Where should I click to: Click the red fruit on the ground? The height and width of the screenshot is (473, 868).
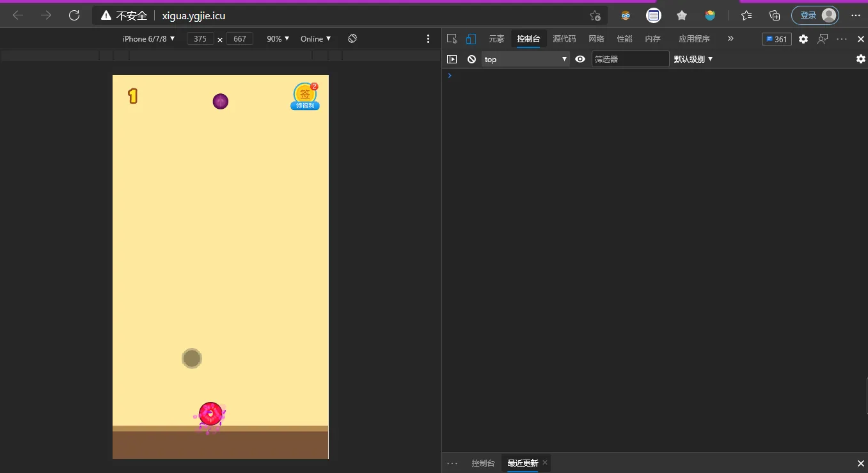click(x=210, y=414)
